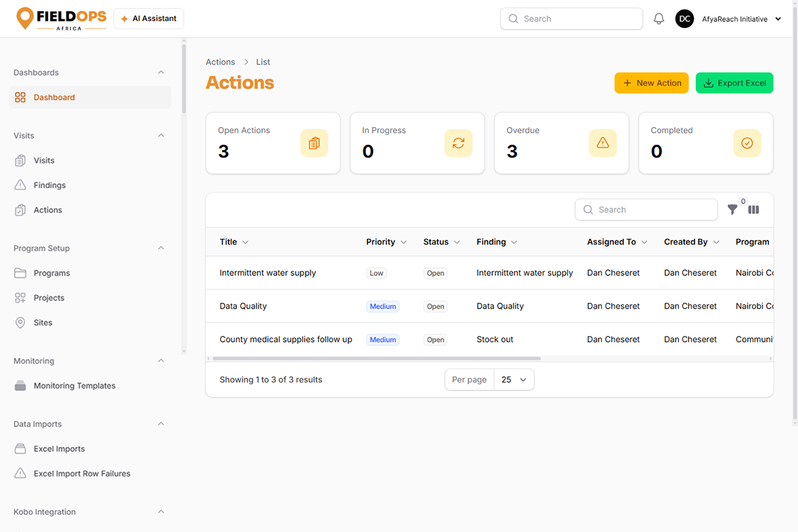This screenshot has height=532, width=798.
Task: Click the In Progress refresh icon
Action: 459,143
